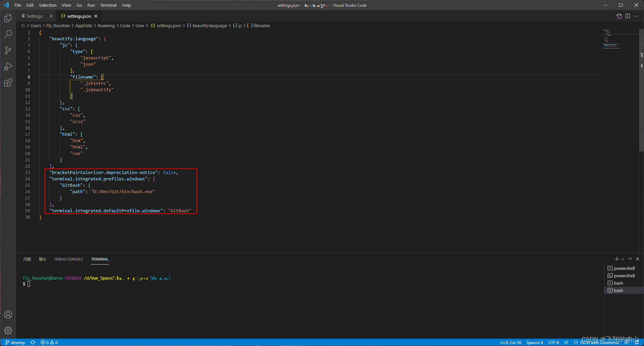Screen dimensions: 644x346
Task: Select the first bash terminal
Action: coord(624,283)
